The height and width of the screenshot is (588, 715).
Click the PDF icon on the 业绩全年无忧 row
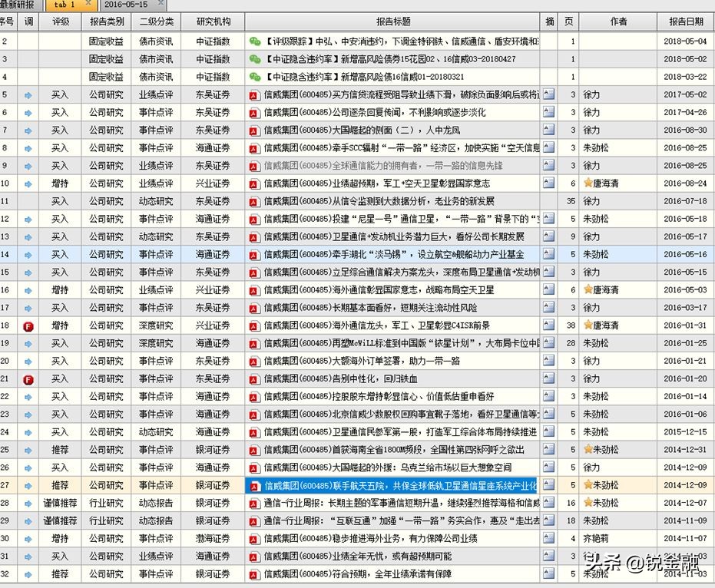click(x=253, y=556)
